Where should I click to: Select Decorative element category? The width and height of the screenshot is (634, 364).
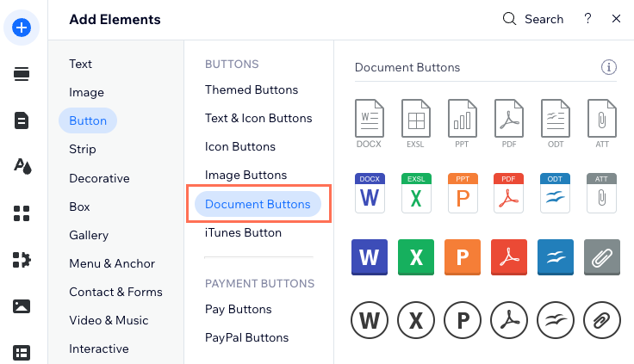(x=99, y=178)
